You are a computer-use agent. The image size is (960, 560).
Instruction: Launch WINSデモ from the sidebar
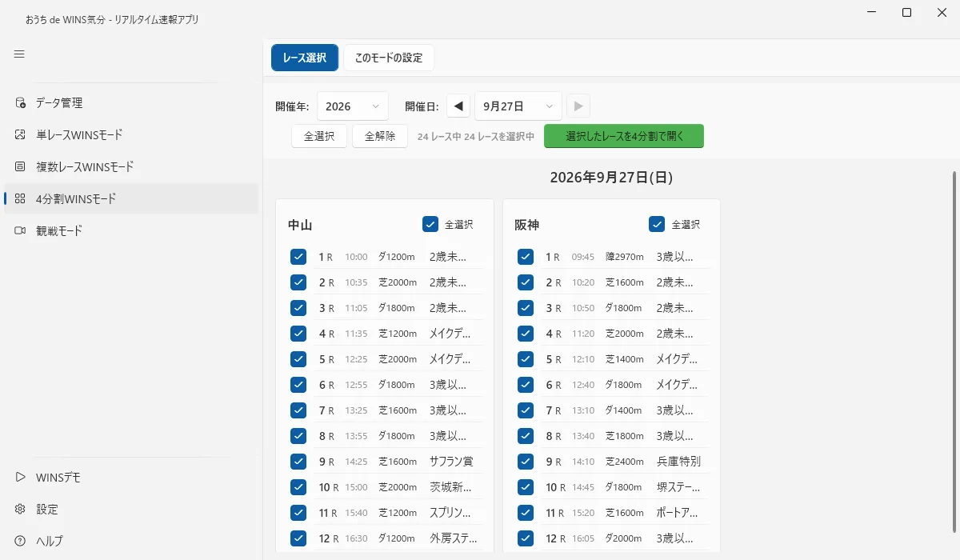(x=131, y=478)
